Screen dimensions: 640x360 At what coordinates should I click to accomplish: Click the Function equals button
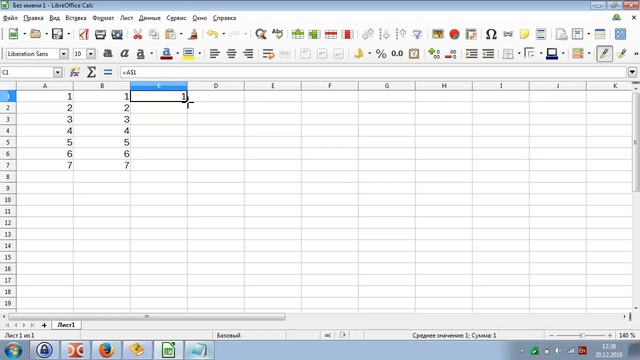108,72
